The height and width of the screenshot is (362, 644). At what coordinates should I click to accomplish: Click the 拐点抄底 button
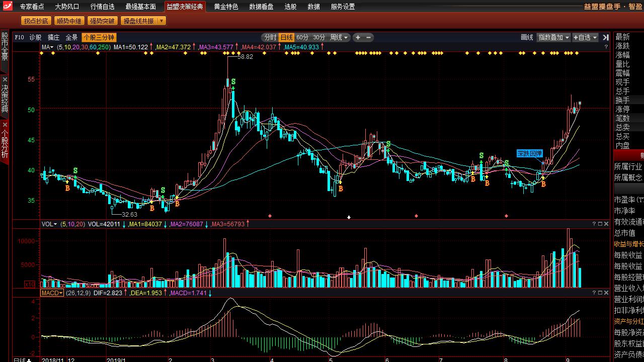tap(36, 21)
